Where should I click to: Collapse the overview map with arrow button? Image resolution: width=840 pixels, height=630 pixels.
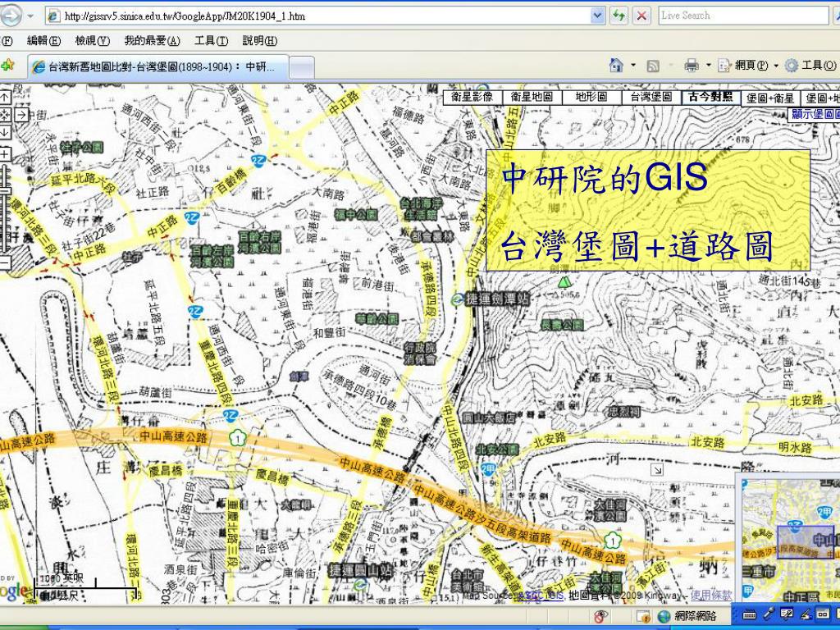[656, 469]
